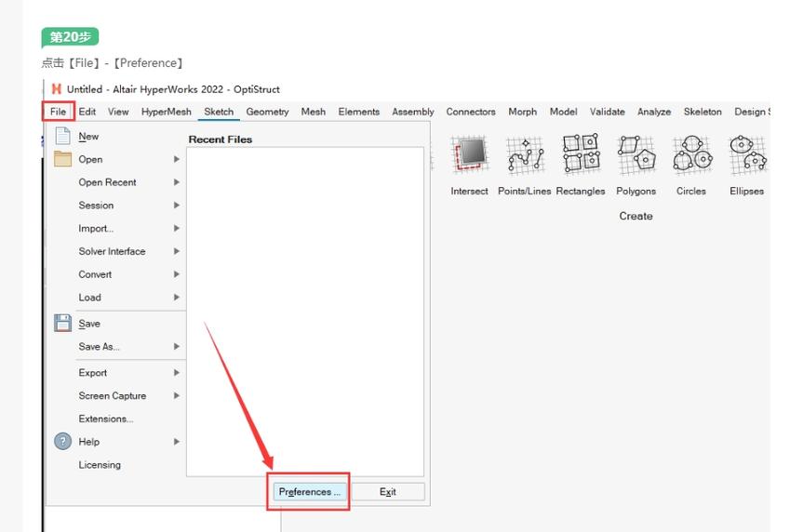Screen dimensions: 803x532
Task: Switch to the Morph ribbon tab
Action: [522, 112]
